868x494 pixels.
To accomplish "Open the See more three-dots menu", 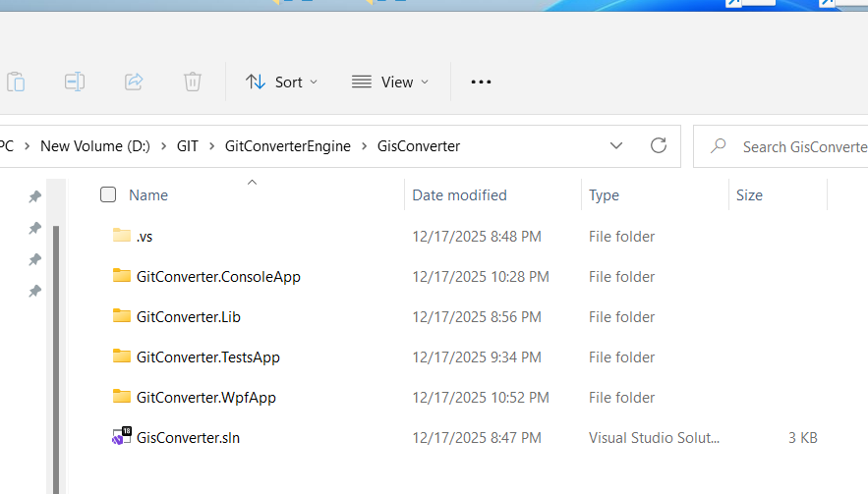I will pos(481,82).
